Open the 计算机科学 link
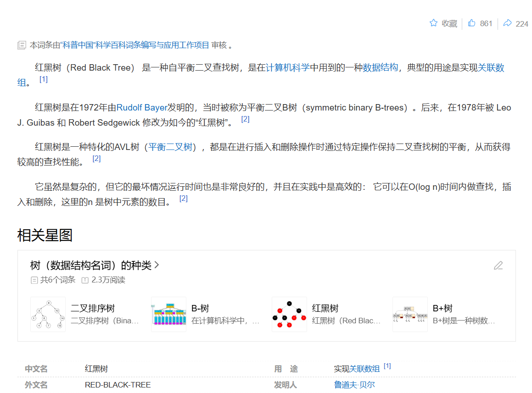This screenshot has width=532, height=393. 288,67
